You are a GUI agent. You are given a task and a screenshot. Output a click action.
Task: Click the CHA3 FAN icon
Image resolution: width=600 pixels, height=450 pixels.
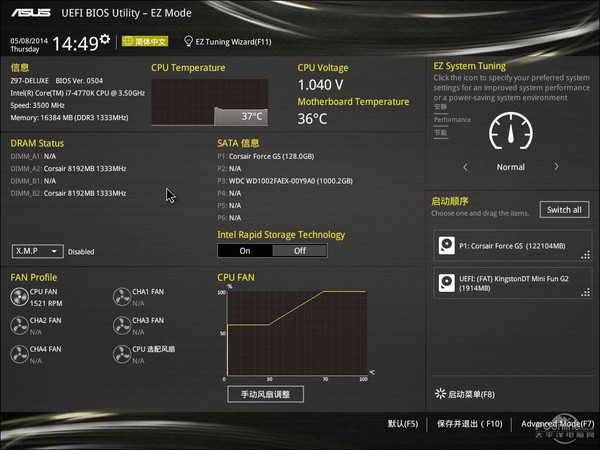(121, 325)
